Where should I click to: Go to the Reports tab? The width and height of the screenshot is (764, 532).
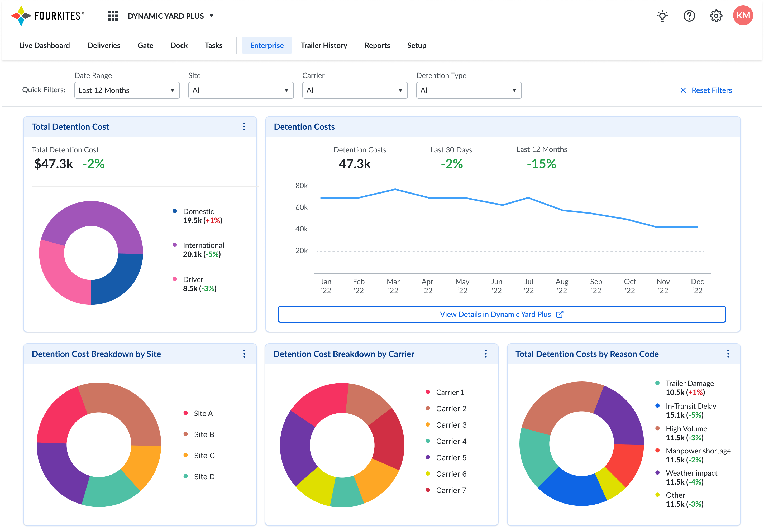pos(377,45)
